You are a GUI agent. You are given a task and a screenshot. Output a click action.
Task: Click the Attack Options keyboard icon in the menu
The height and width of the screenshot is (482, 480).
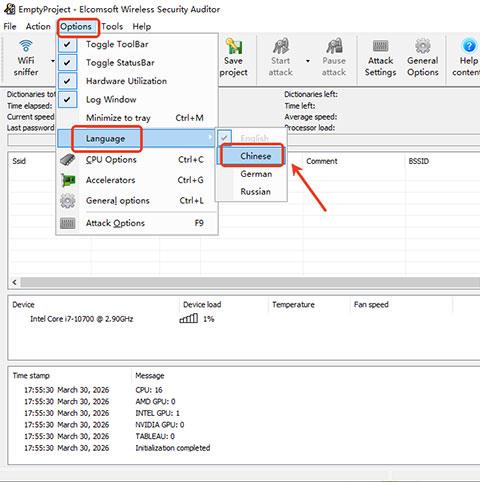coord(68,223)
